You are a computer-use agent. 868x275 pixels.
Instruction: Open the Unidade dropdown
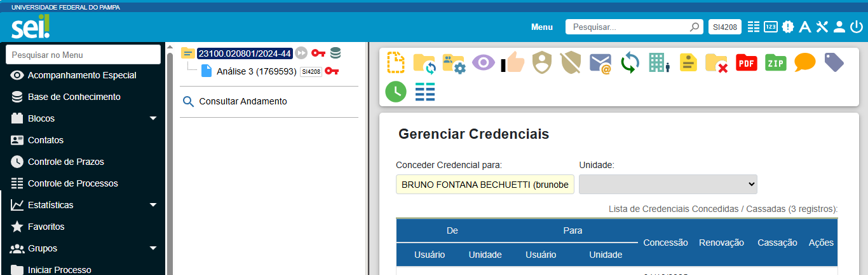pyautogui.click(x=668, y=184)
